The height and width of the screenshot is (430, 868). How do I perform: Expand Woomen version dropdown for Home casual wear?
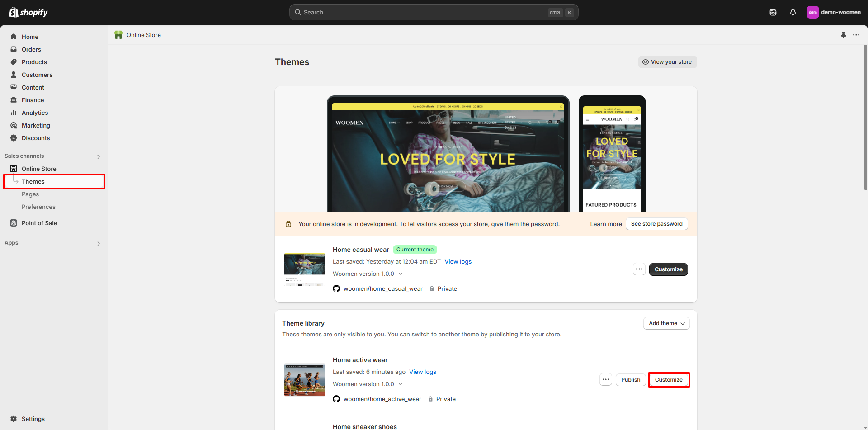[400, 274]
